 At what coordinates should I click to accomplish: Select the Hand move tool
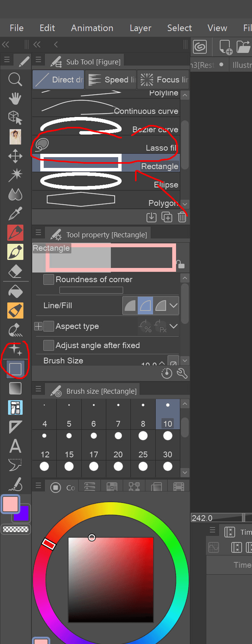click(15, 99)
